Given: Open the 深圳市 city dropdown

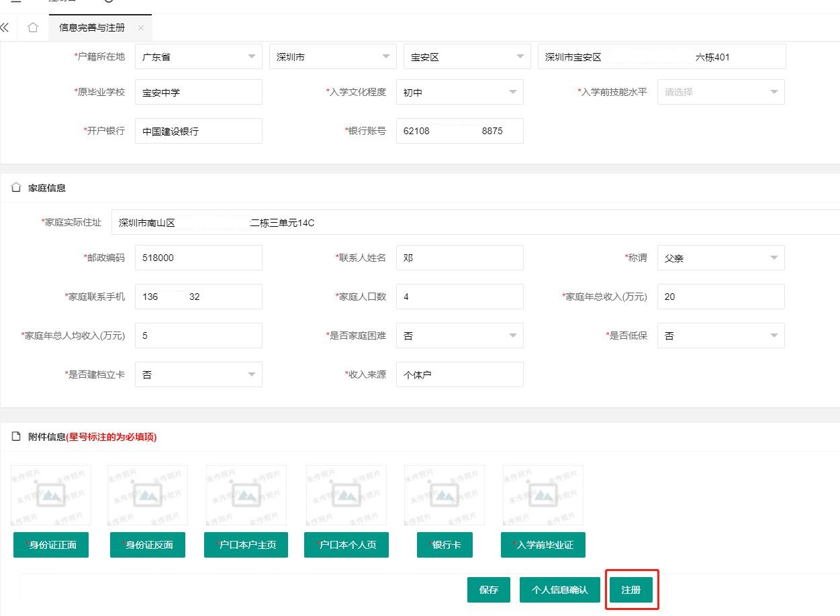Looking at the screenshot, I should 333,56.
